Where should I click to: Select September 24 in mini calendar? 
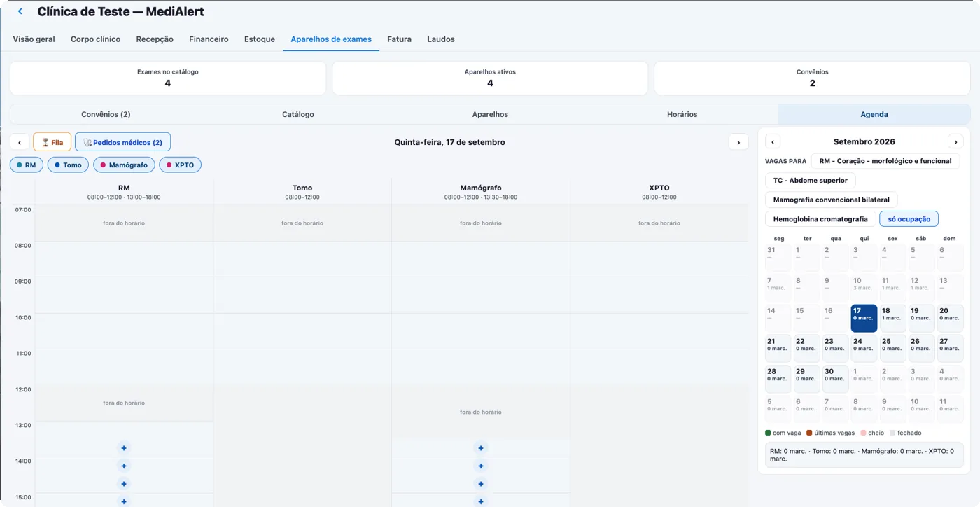click(x=864, y=348)
